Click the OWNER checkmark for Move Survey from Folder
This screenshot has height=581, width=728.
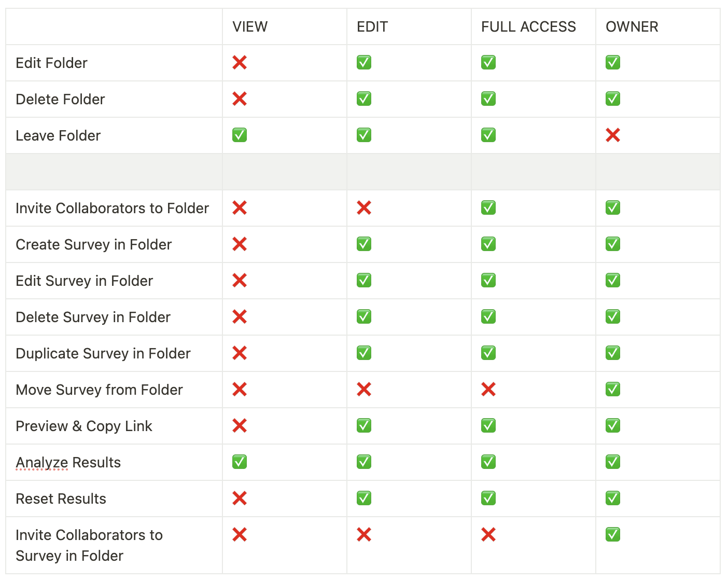(612, 389)
